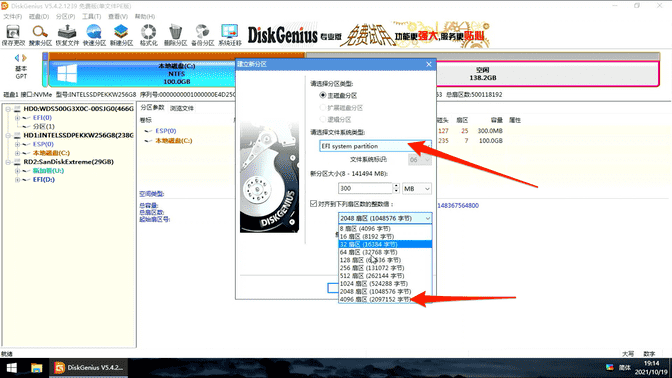Go to previous disk with left arrow
Viewport: 672px width, 378px height.
(x=17, y=58)
